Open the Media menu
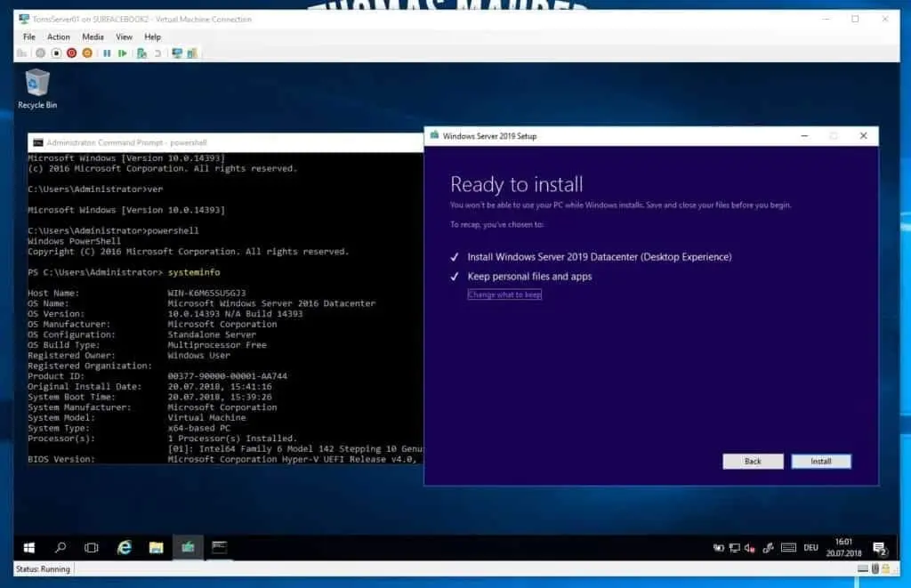 [x=93, y=36]
